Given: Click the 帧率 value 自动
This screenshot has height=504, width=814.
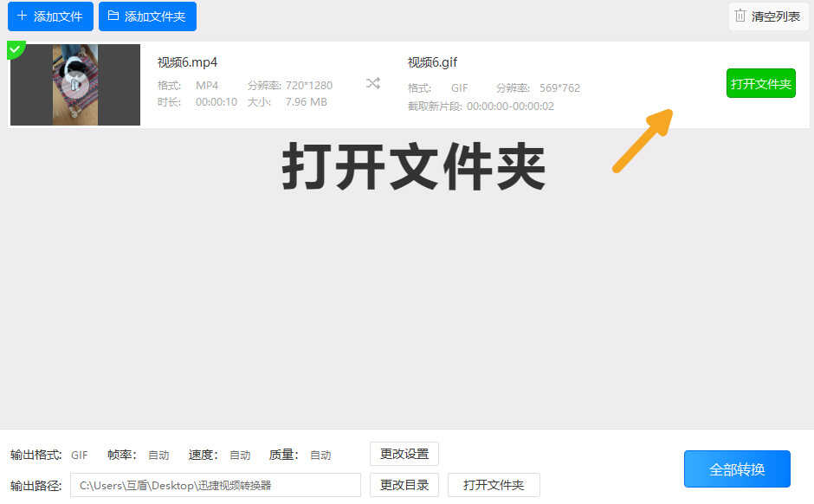Looking at the screenshot, I should [x=158, y=456].
